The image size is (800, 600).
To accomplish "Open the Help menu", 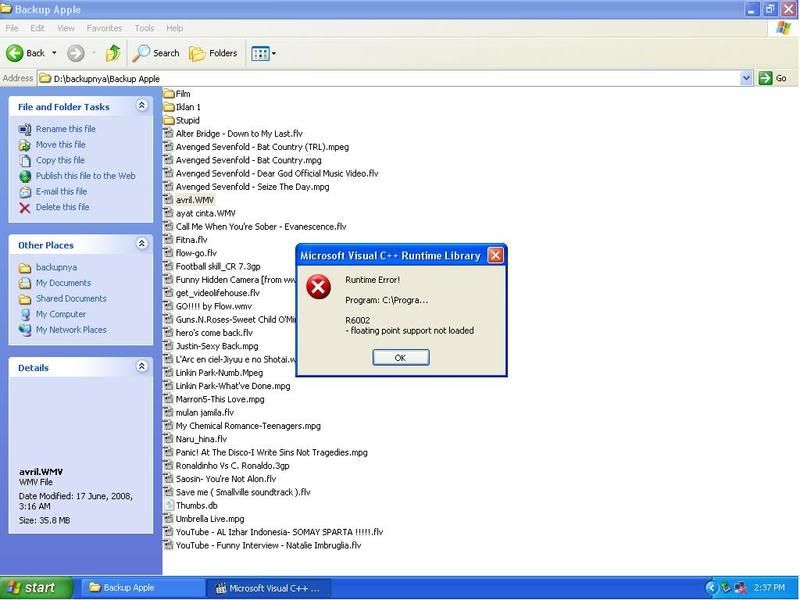I will [x=174, y=28].
